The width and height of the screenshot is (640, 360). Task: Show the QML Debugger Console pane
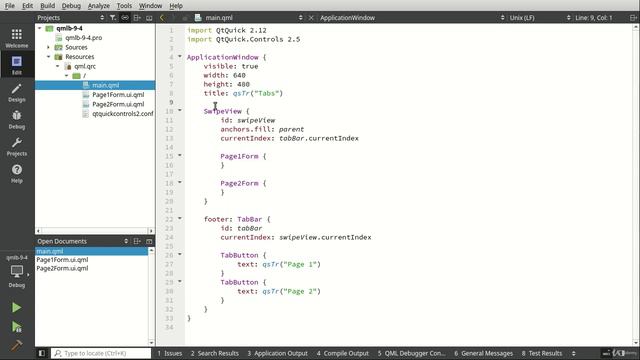tap(411, 353)
